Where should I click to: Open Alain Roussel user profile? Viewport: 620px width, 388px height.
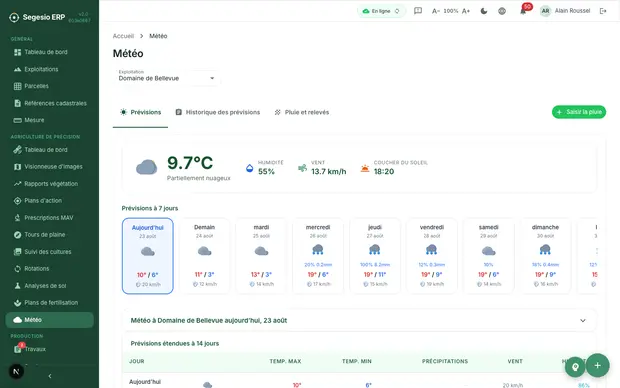[x=565, y=11]
